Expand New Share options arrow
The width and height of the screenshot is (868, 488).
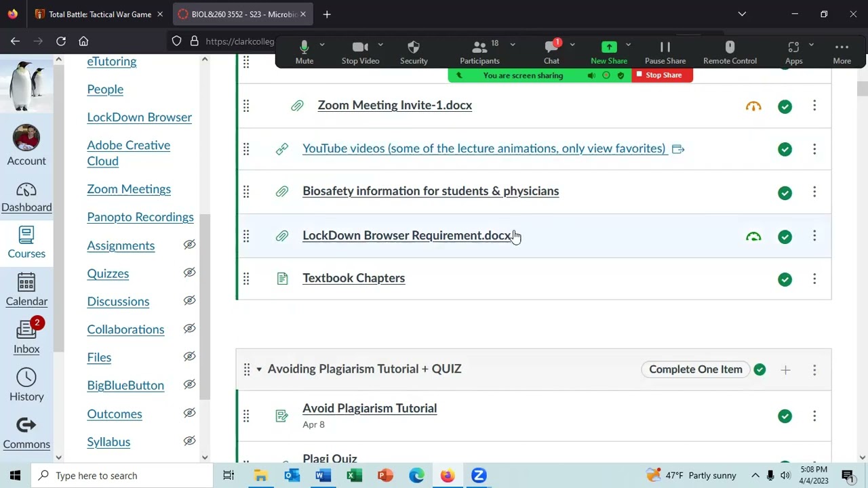coord(628,45)
